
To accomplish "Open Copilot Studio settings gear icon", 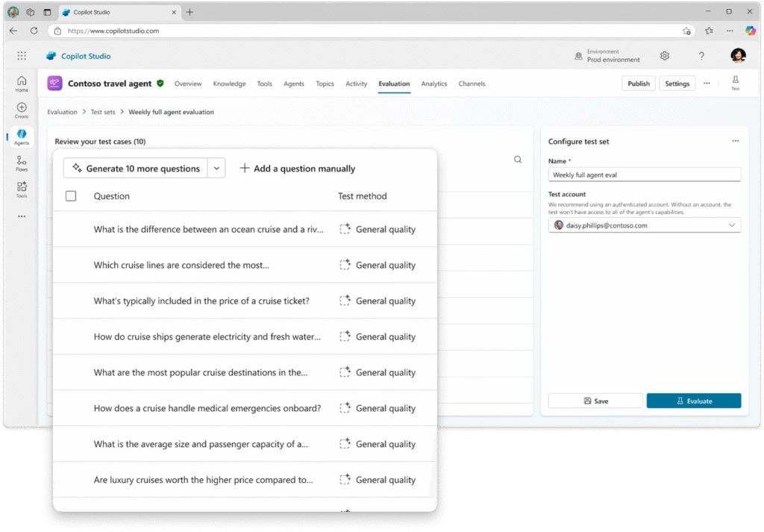I will tap(664, 55).
